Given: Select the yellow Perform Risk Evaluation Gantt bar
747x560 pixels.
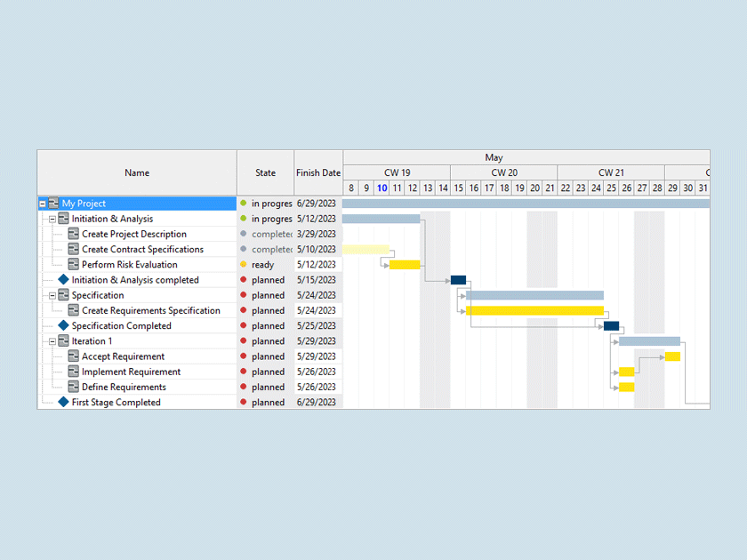Looking at the screenshot, I should pos(405,265).
